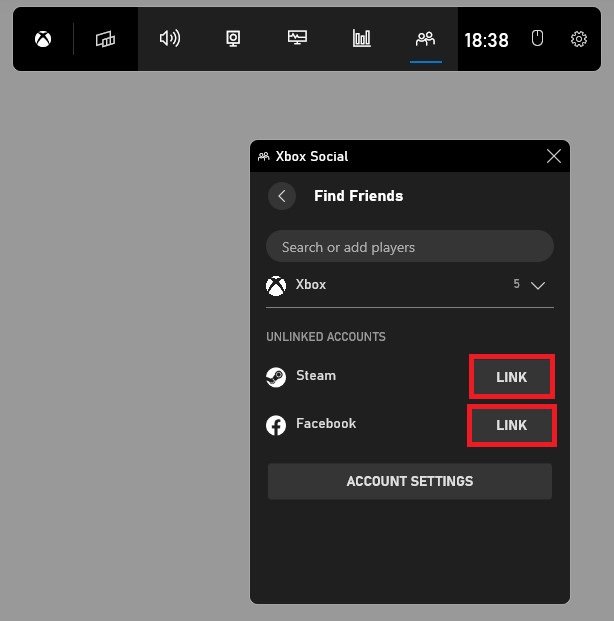Open the Audio widget speaker icon
614x621 pixels.
tap(170, 39)
